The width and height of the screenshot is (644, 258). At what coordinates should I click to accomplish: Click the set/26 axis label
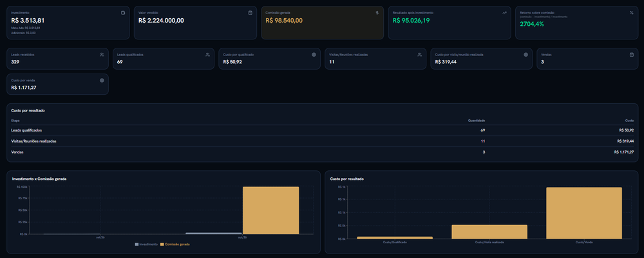(100, 237)
